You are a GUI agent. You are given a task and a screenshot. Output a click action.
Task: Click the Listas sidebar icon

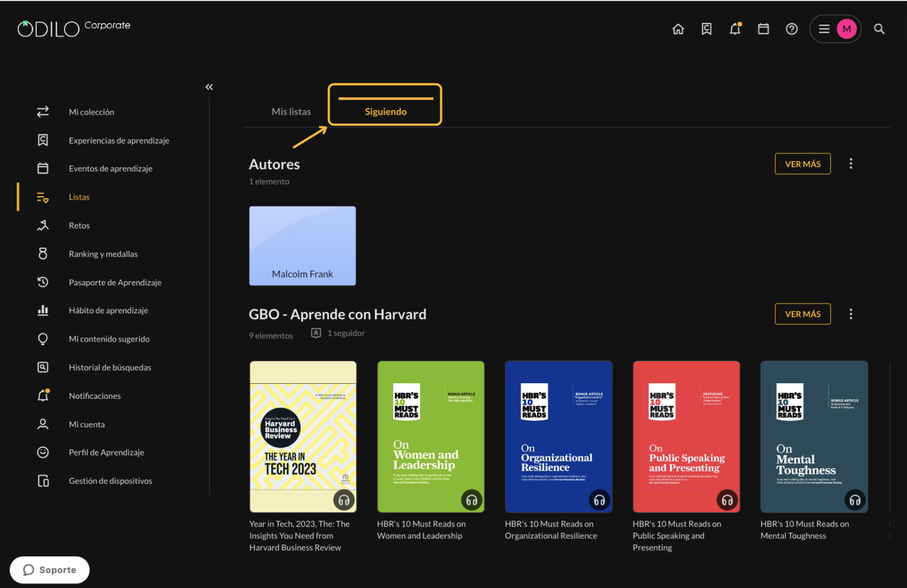43,197
